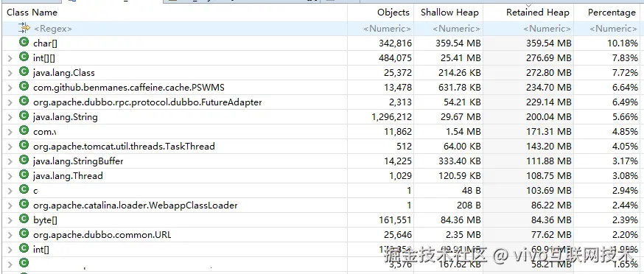Click the 342,816 objects cell
Screen dimensions: 644x274
(x=395, y=43)
